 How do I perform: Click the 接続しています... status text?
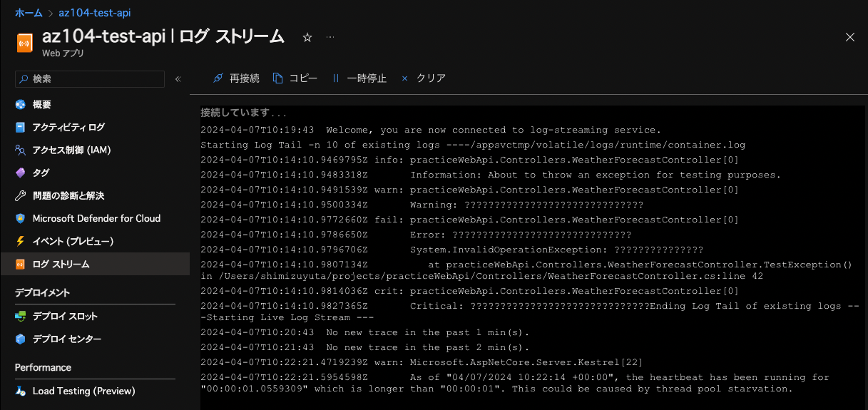(244, 113)
